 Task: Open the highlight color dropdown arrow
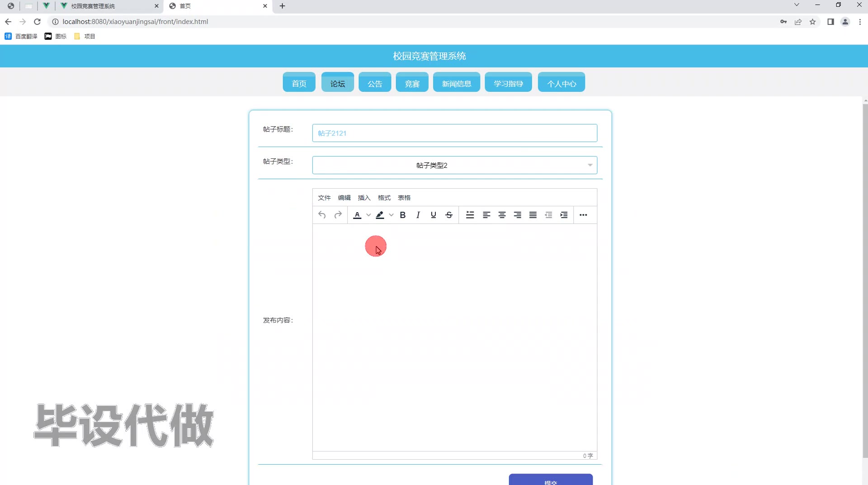[x=391, y=215]
